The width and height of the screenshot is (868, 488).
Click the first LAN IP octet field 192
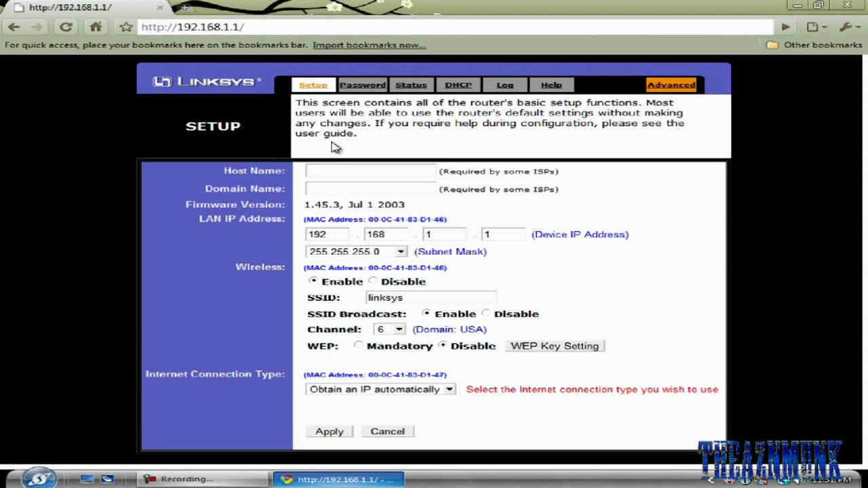point(328,234)
